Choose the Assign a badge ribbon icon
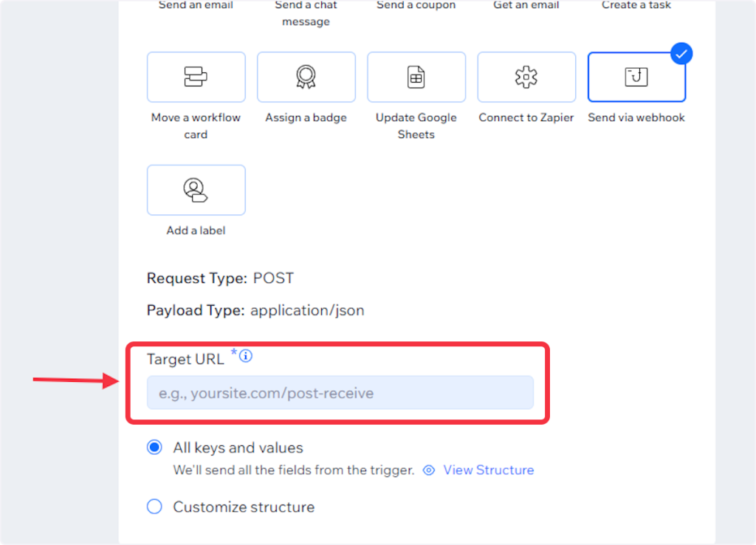 coord(306,77)
